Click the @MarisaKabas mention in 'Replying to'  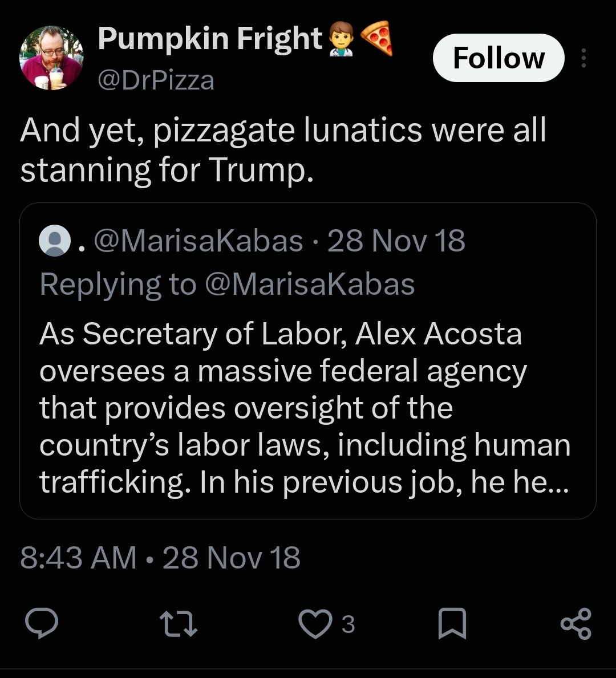(x=310, y=285)
